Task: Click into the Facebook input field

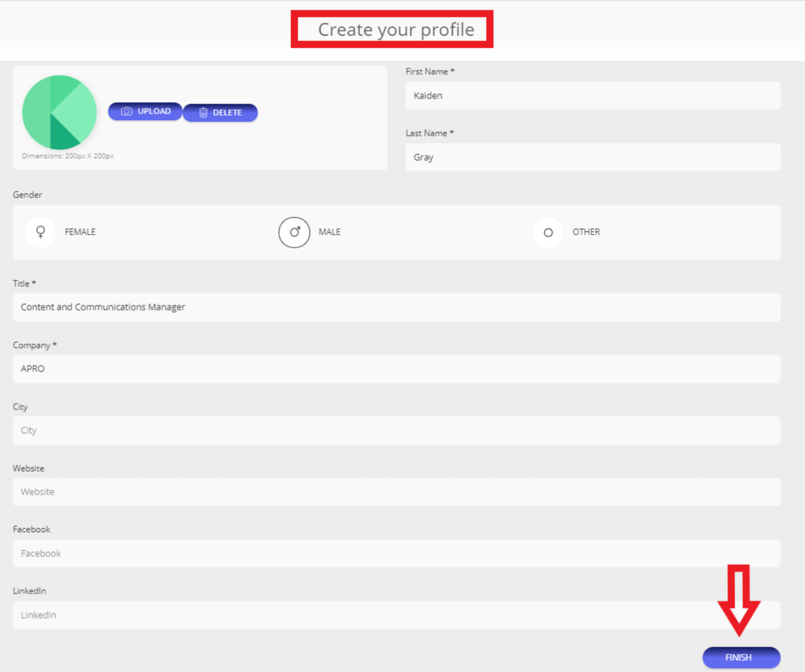Action: pyautogui.click(x=397, y=553)
